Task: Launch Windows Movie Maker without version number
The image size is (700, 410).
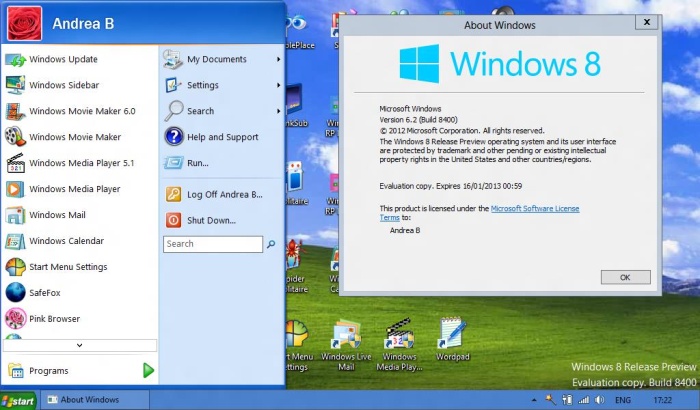Action: click(79, 137)
